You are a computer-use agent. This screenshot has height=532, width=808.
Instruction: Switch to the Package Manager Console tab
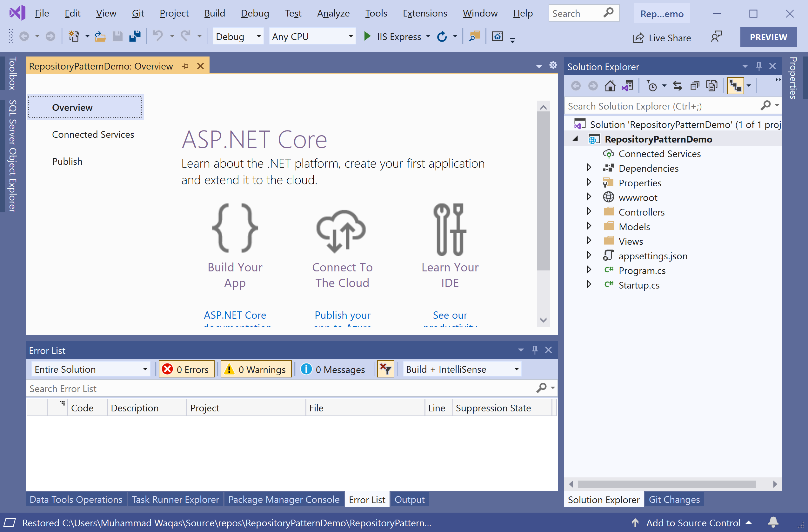(x=284, y=499)
